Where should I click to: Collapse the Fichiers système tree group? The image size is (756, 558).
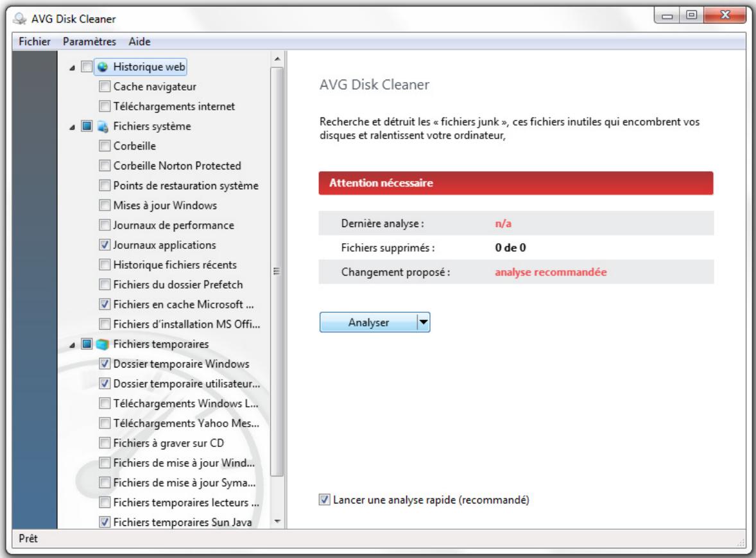pos(73,127)
